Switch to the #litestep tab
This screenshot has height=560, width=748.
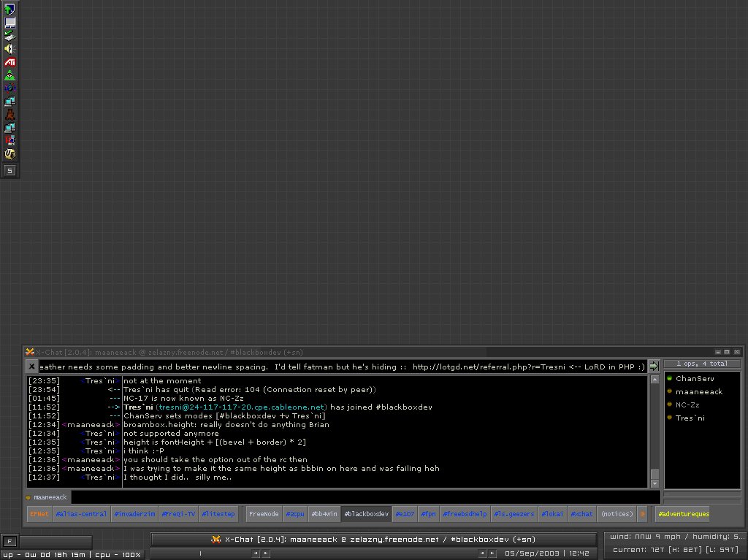point(218,514)
